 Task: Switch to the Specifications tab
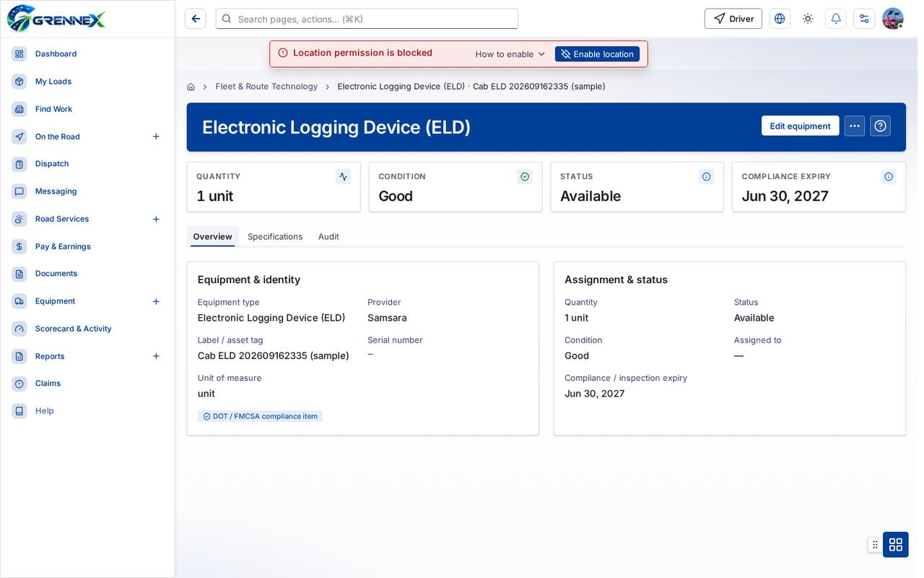(x=275, y=237)
